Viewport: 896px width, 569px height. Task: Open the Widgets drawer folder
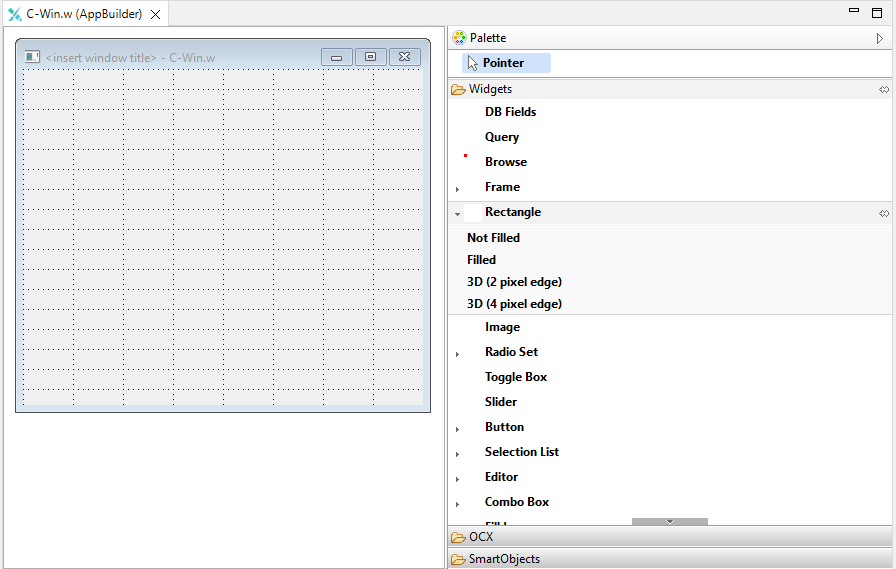pos(458,89)
